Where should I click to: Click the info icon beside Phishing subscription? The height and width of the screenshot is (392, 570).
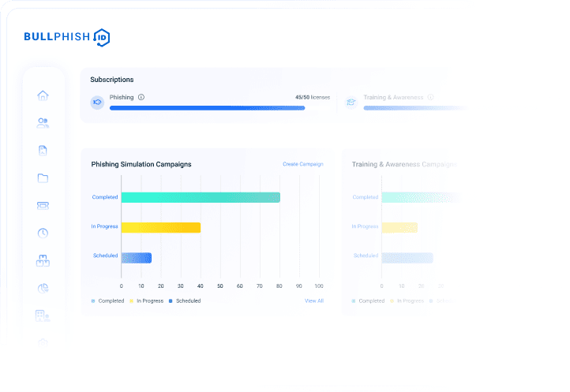pyautogui.click(x=141, y=98)
